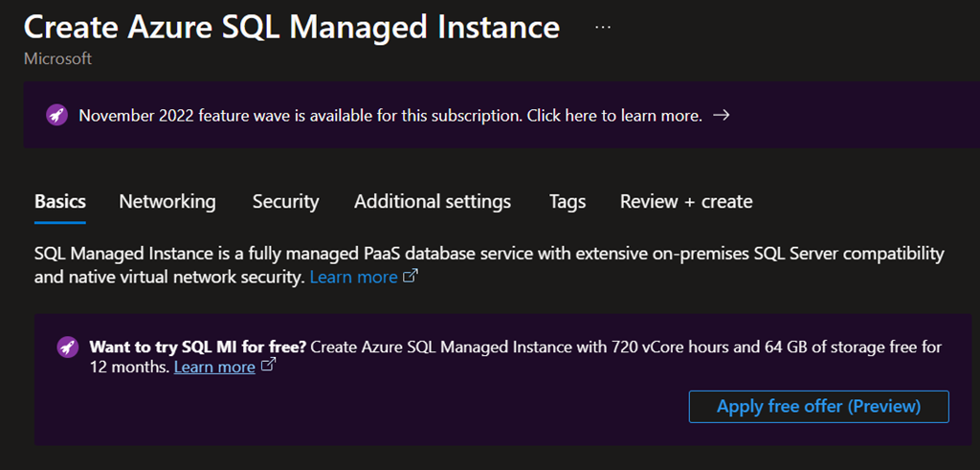Go to the Additional settings tab

pyautogui.click(x=433, y=201)
